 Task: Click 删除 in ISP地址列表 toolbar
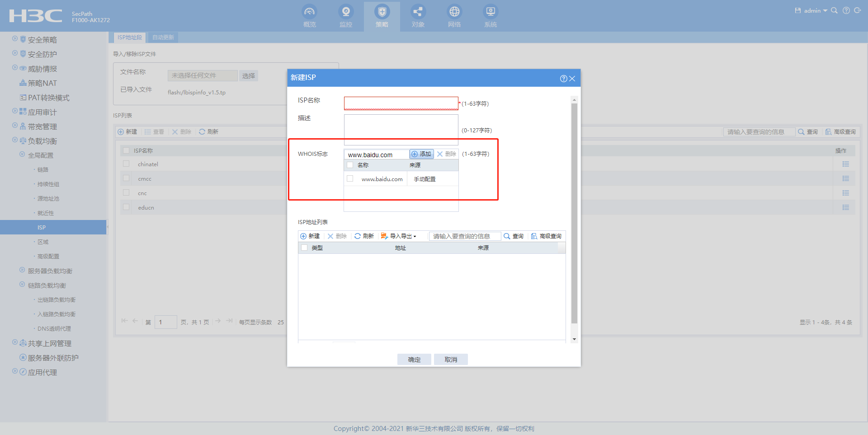pos(337,236)
